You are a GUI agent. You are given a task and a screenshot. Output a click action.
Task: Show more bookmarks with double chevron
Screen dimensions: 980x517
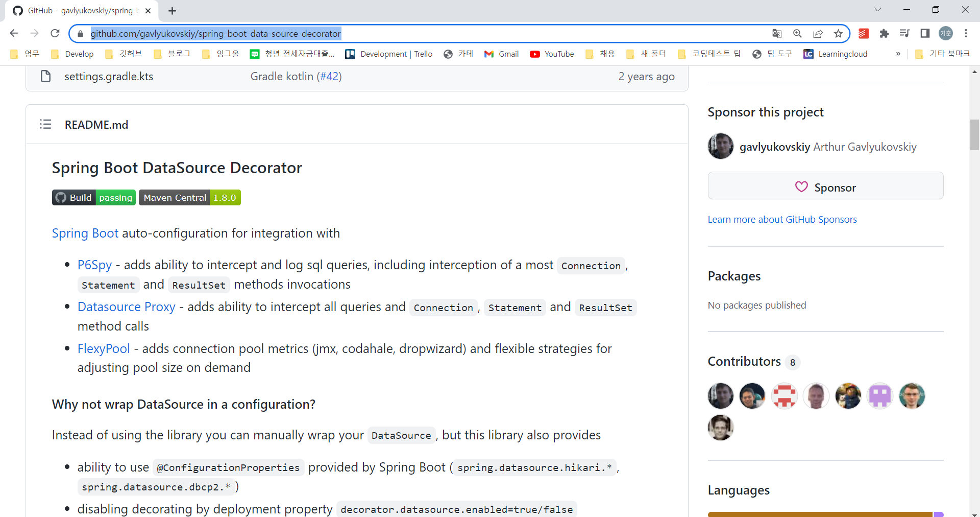898,54
